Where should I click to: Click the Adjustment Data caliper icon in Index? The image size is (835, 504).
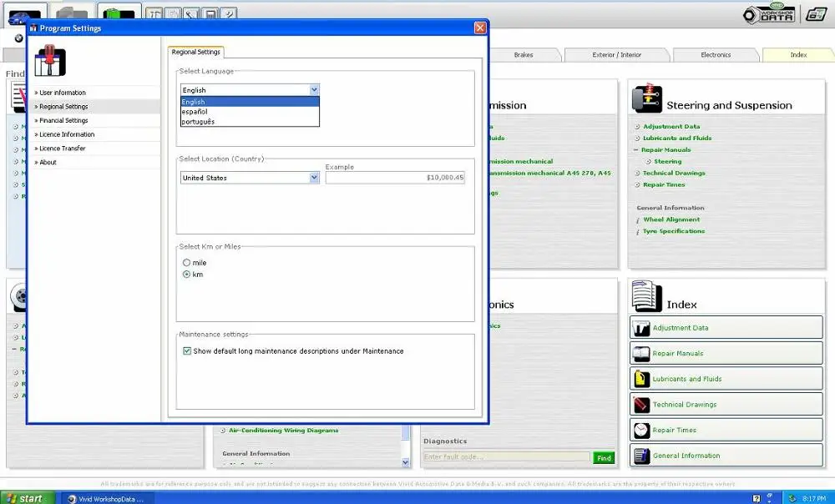(641, 329)
